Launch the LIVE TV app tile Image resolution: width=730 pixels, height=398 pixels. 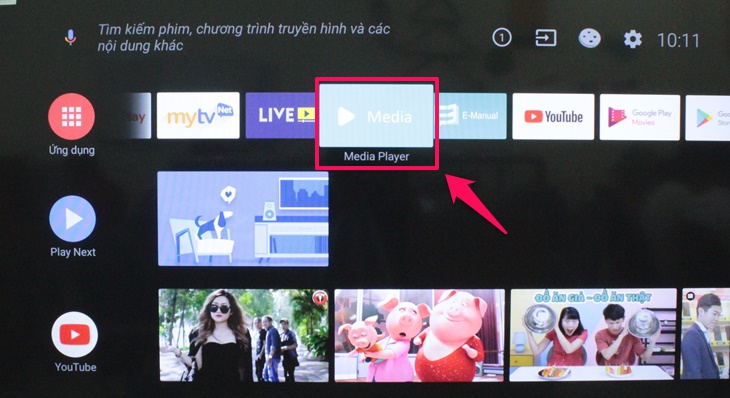pos(281,115)
